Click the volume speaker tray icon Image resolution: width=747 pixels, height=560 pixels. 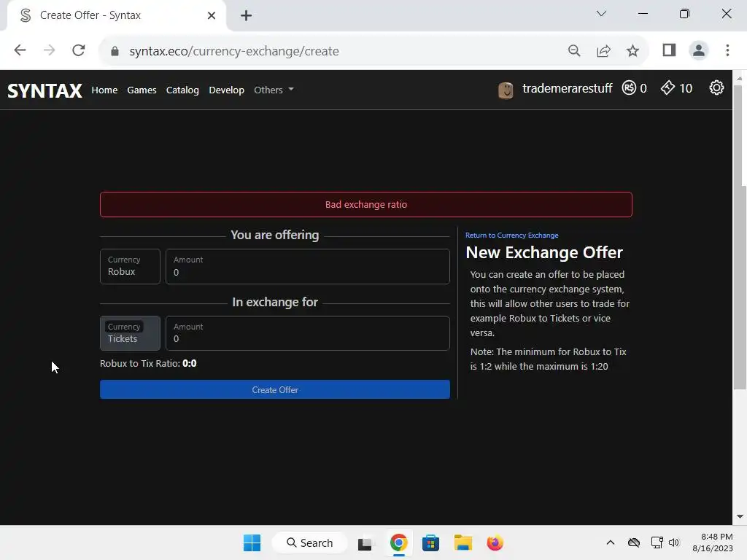coord(673,542)
